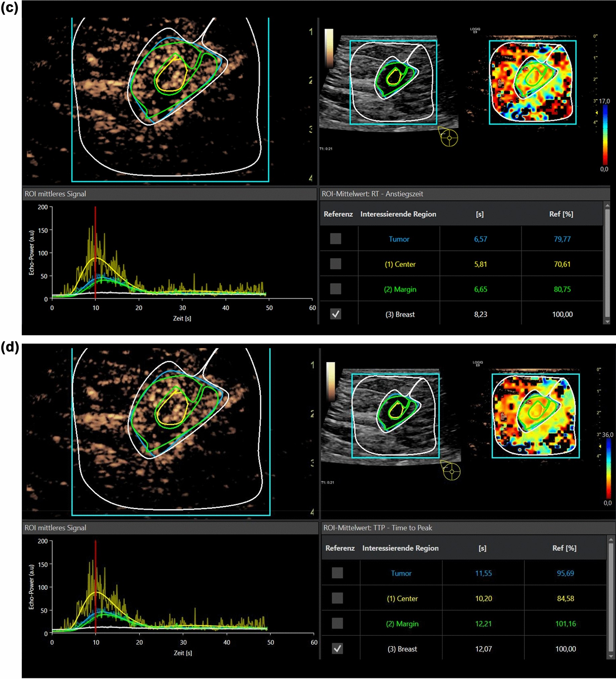Click the 'Ref [%]' column header in the RT table

tap(561, 214)
